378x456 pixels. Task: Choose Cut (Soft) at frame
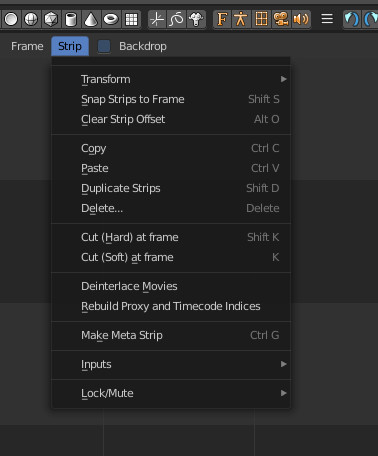pyautogui.click(x=171, y=257)
